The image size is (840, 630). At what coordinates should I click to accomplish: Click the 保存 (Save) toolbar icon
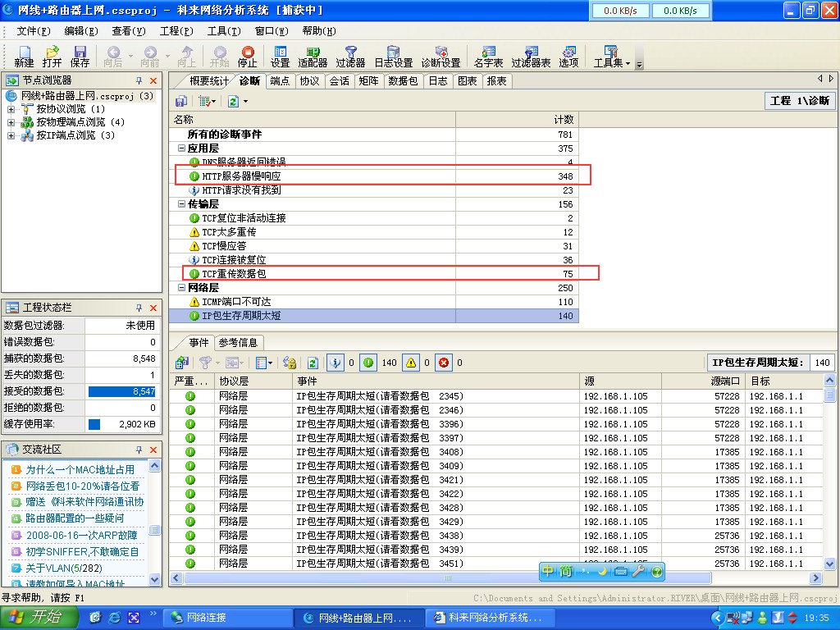[x=80, y=56]
